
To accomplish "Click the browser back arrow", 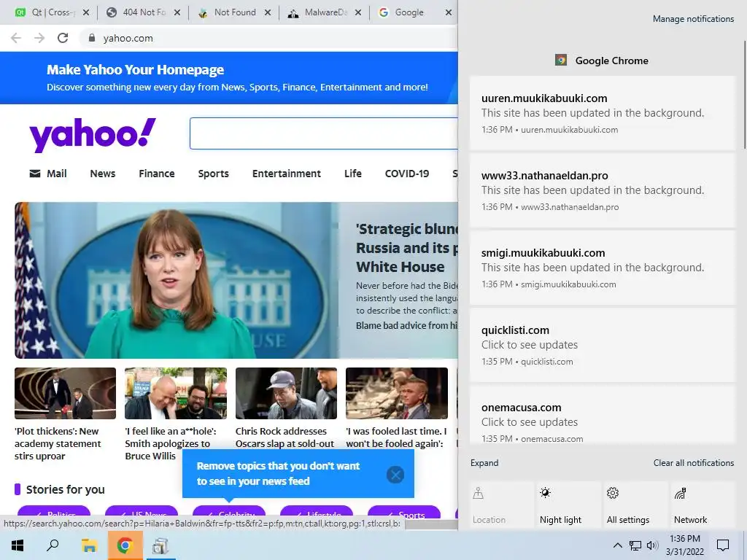I will click(x=16, y=38).
